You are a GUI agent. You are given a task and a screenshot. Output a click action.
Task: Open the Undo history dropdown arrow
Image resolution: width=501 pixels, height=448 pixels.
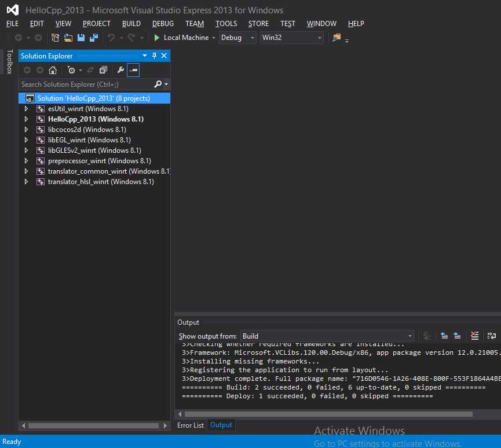(x=122, y=38)
